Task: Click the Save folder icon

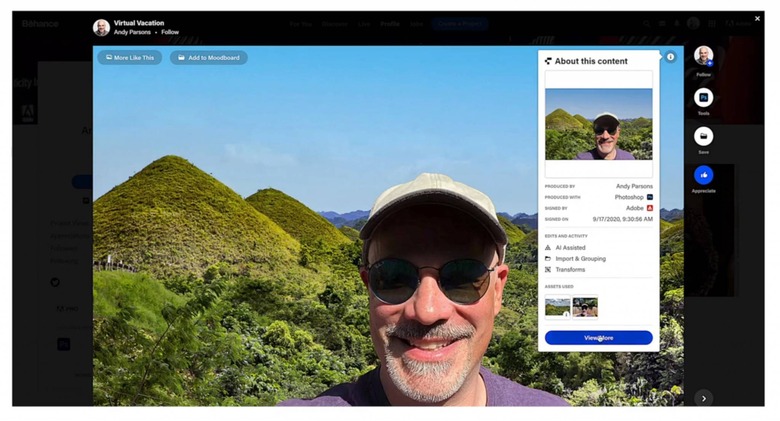Action: [x=703, y=136]
